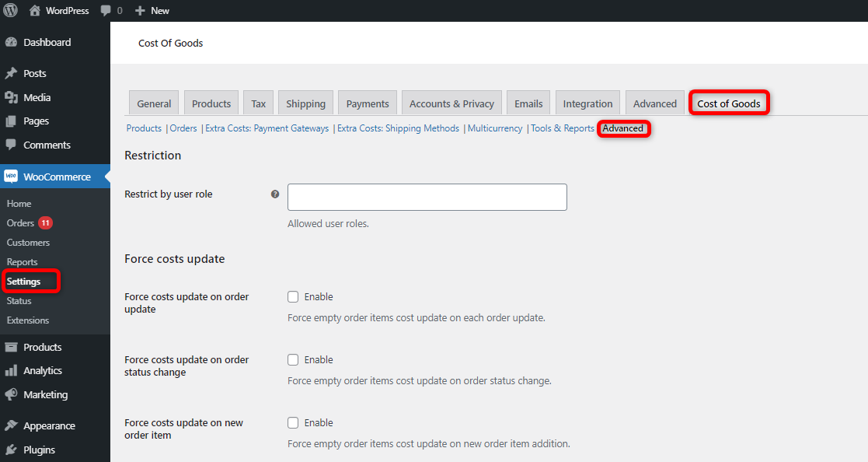Switch to the Tax tab
Image resolution: width=868 pixels, height=462 pixels.
pos(259,103)
